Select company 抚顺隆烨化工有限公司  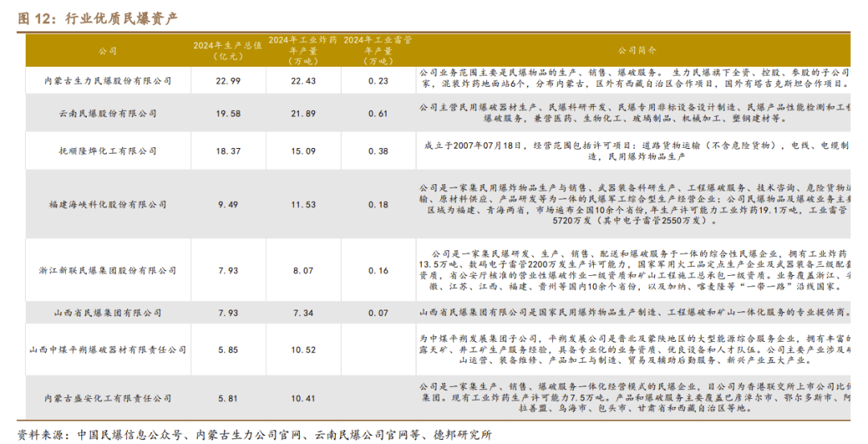point(108,150)
